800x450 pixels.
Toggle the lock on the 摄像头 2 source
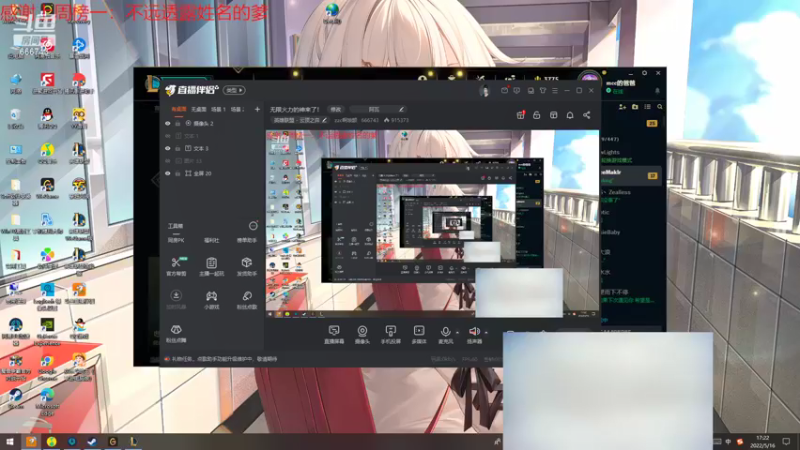(178, 123)
